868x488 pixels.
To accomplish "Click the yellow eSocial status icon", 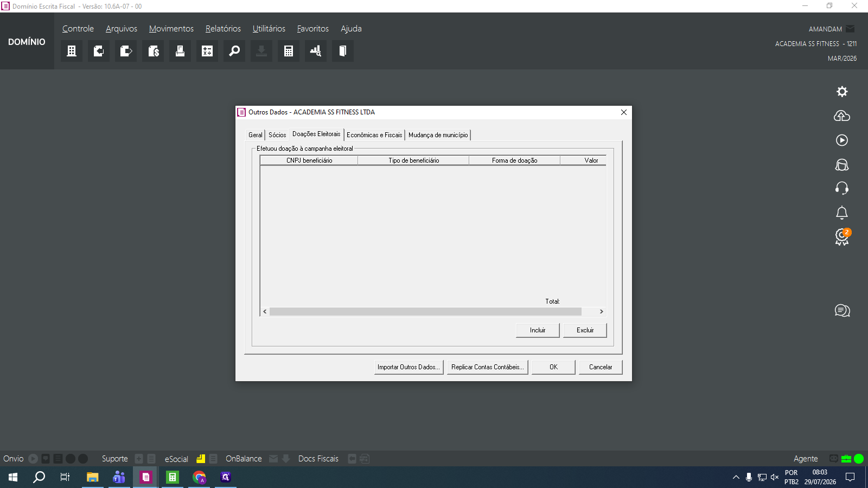I will 201,459.
